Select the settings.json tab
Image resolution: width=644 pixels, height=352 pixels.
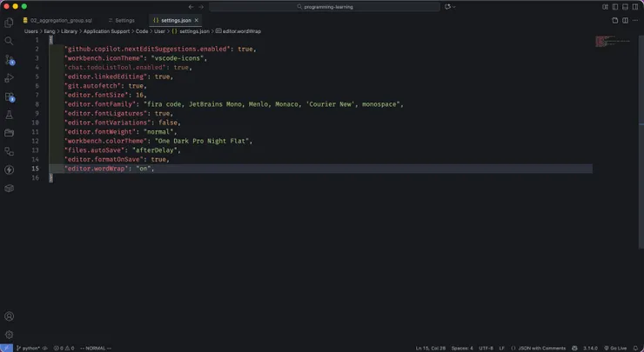(x=176, y=21)
